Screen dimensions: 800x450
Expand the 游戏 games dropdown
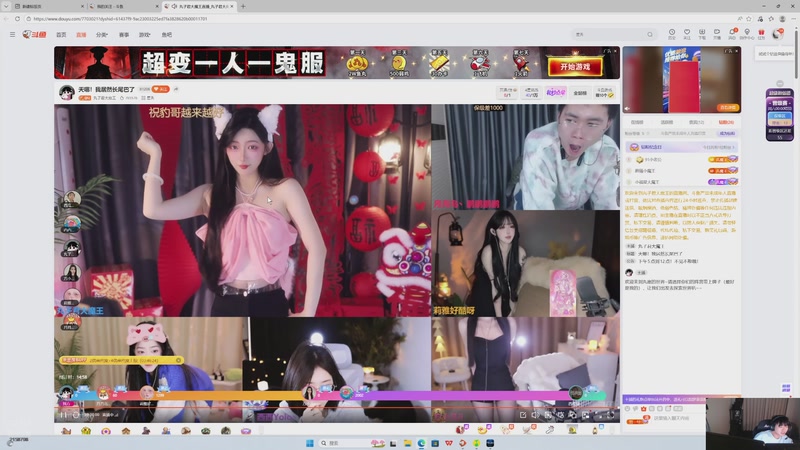(x=144, y=35)
